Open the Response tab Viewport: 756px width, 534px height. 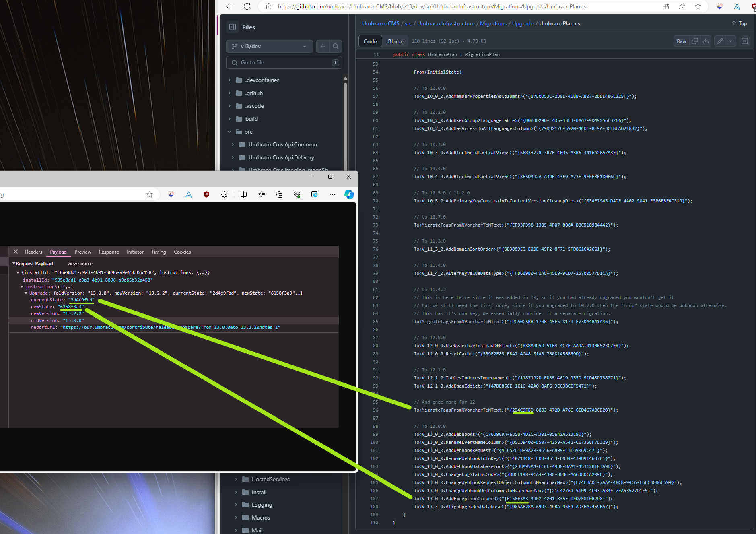tap(109, 252)
